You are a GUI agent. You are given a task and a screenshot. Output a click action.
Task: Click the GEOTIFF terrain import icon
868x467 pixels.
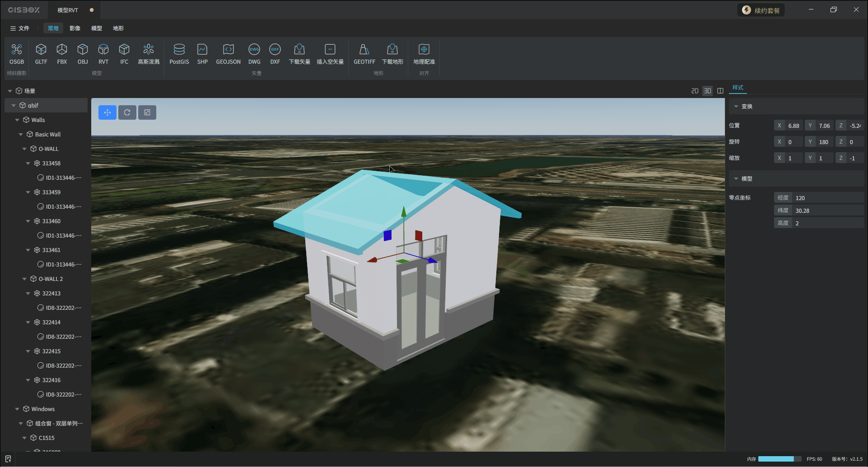[x=364, y=50]
